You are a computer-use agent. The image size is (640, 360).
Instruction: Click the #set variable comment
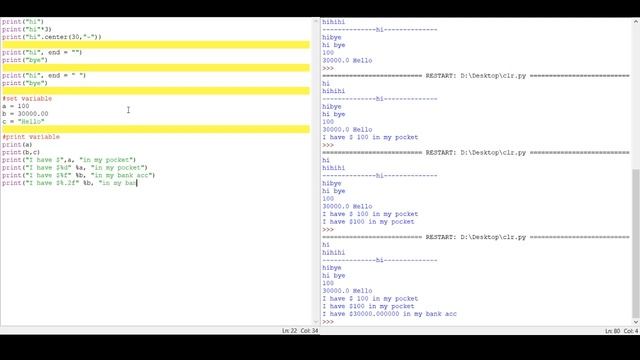(x=27, y=99)
